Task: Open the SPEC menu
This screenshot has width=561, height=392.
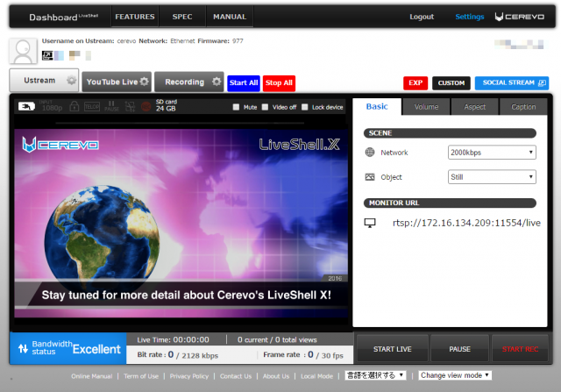Action: tap(182, 17)
